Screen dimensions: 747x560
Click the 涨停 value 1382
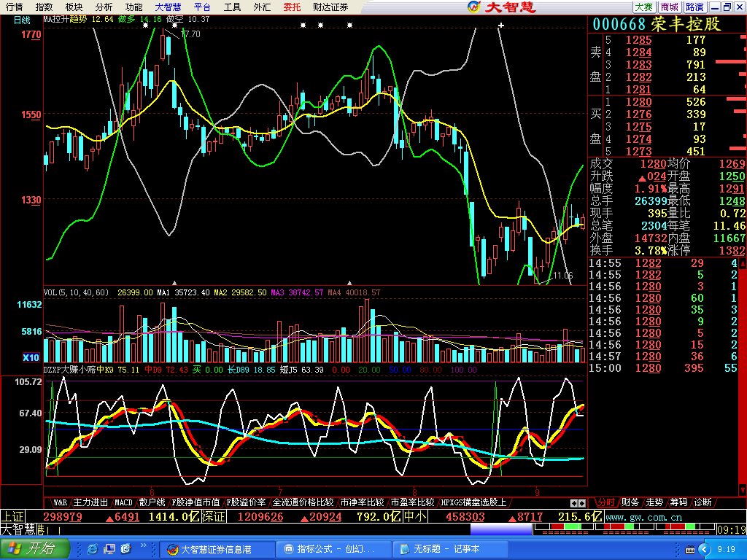tap(732, 251)
